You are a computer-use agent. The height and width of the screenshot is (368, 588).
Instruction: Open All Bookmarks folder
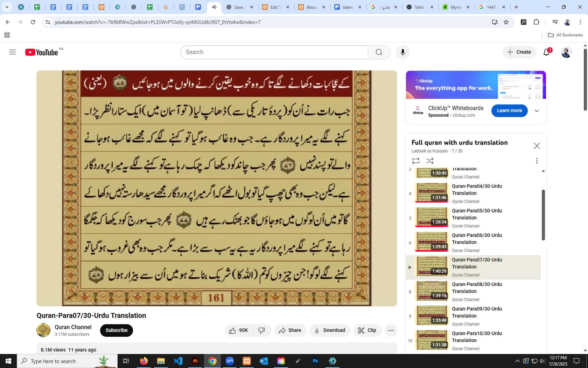(565, 35)
